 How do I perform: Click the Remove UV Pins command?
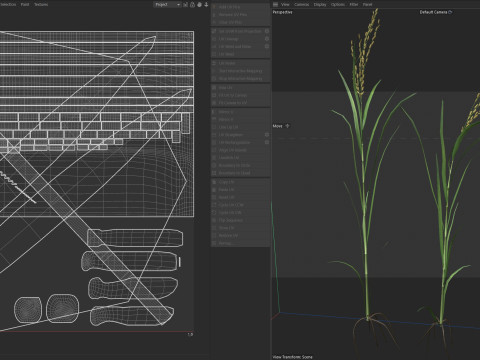[240, 15]
